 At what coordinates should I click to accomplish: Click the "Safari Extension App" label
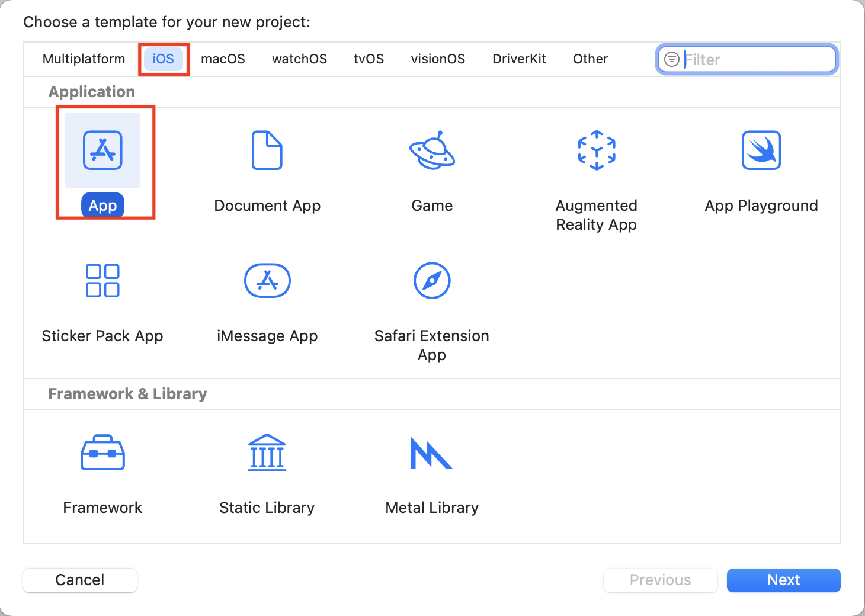(x=432, y=345)
